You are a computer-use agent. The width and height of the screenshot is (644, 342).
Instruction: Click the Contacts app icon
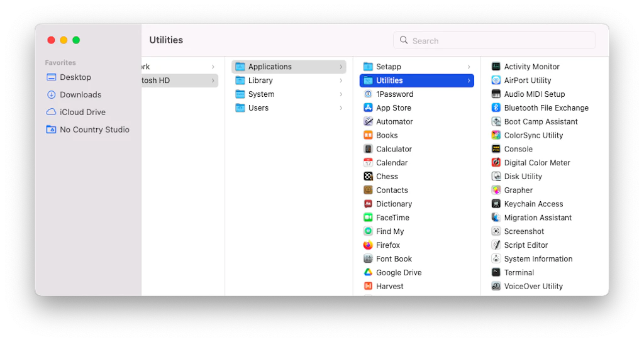(368, 190)
